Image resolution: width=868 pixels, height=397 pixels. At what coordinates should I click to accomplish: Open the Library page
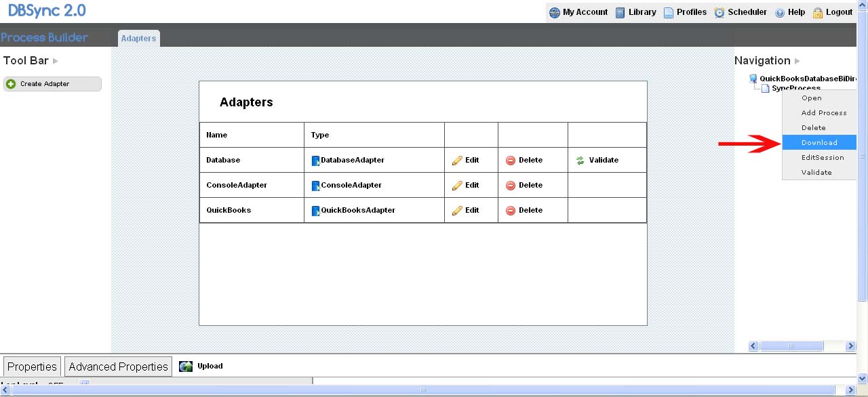(635, 12)
